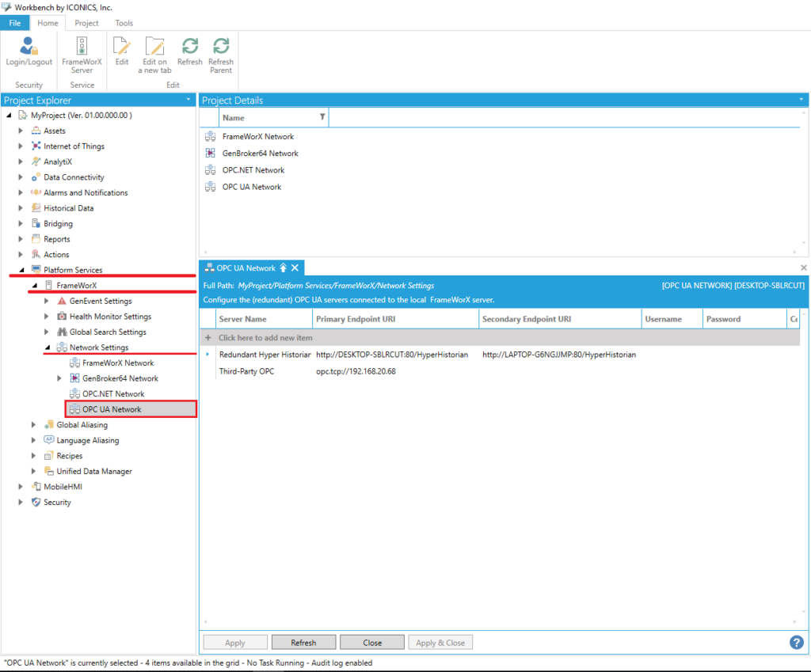Select the GenEvent Settings warning icon
Screen dimensions: 811x672
pyautogui.click(x=62, y=301)
